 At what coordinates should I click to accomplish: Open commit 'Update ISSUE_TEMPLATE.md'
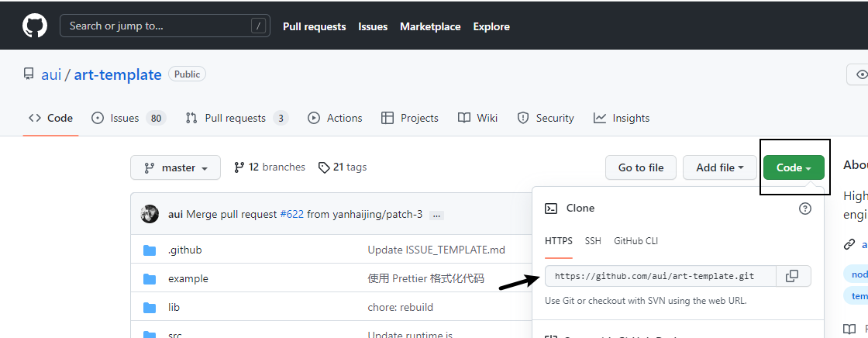pyautogui.click(x=436, y=250)
